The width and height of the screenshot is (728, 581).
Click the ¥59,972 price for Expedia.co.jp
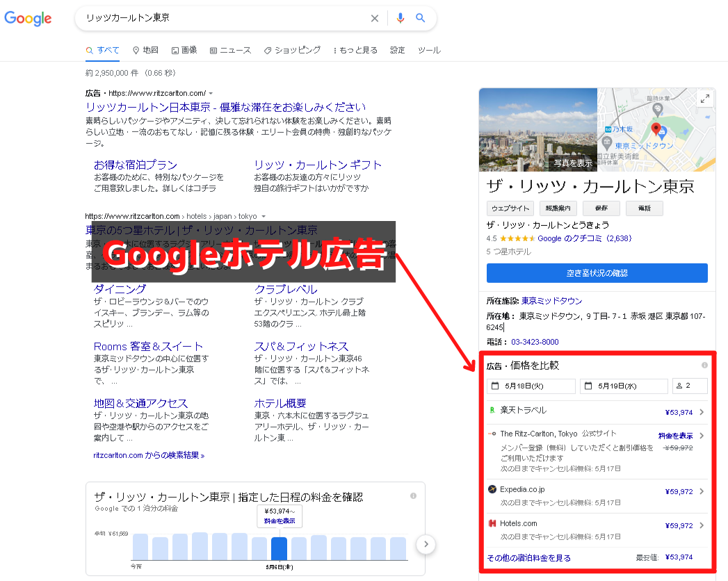pyautogui.click(x=679, y=491)
